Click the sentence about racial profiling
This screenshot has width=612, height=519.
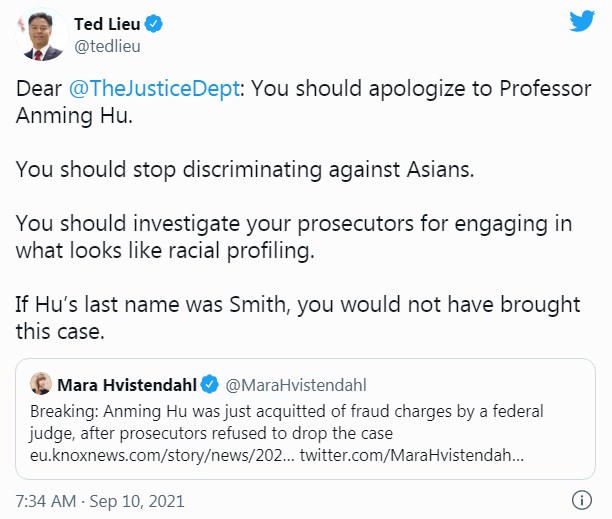[x=294, y=237]
